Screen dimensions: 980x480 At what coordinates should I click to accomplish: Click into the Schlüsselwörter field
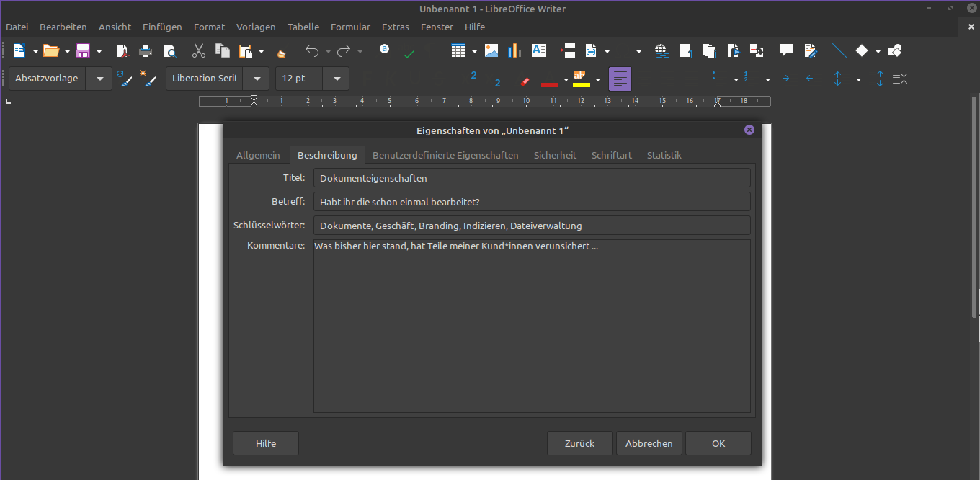[x=532, y=226]
